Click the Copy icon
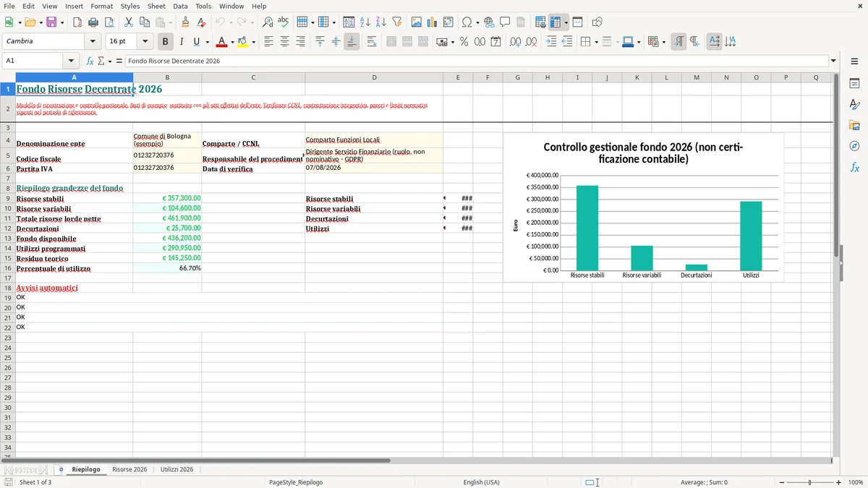 click(144, 22)
